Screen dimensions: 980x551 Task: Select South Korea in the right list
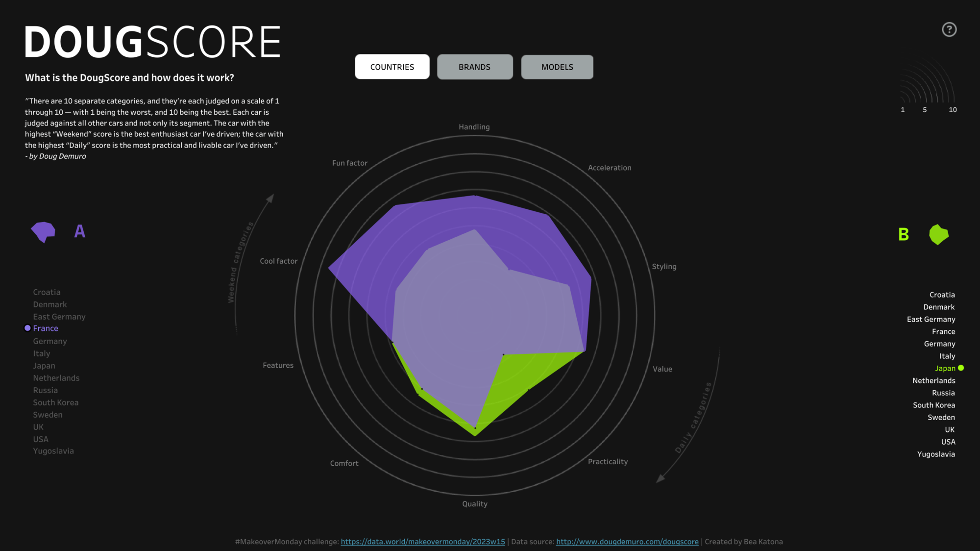pos(933,405)
